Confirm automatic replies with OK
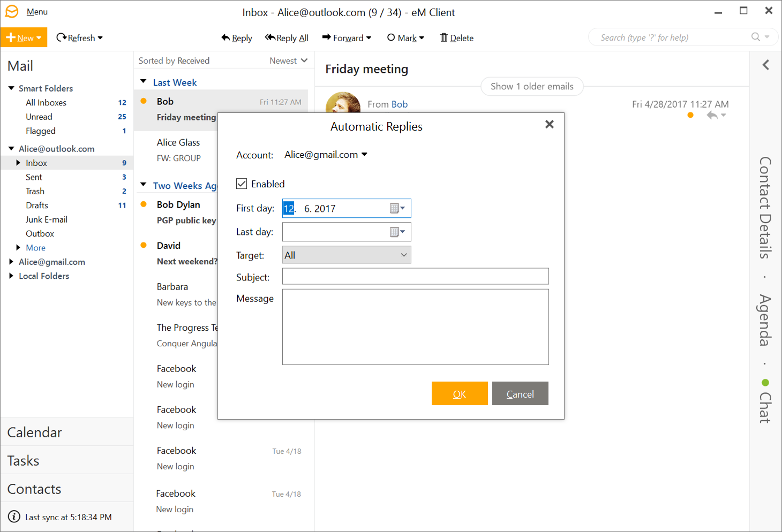 460,393
